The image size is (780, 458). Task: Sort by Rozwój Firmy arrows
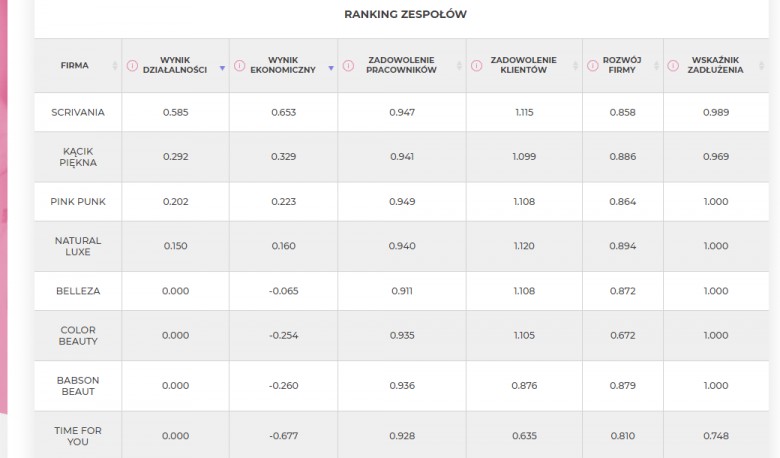tap(656, 66)
